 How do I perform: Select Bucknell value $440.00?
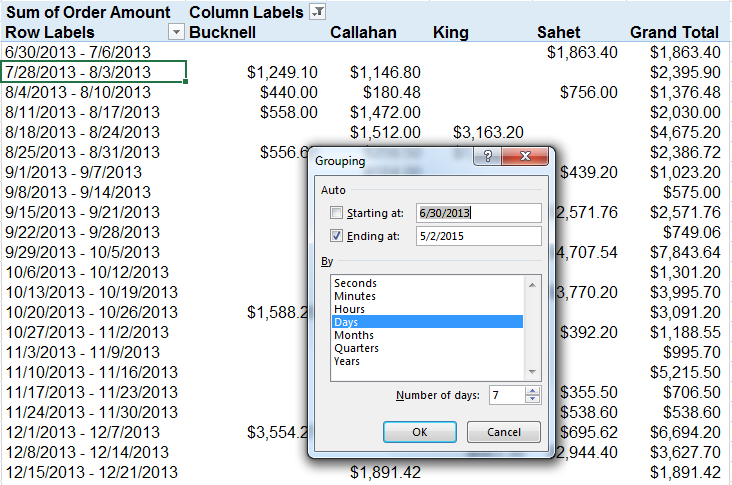pos(289,92)
